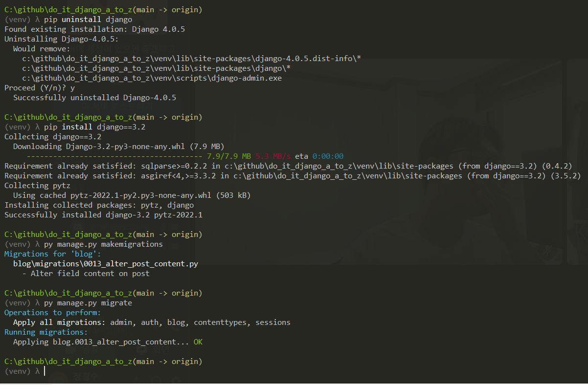The width and height of the screenshot is (588, 385).
Task: Select the scripts\django-admin.exe path line
Action: (x=152, y=78)
